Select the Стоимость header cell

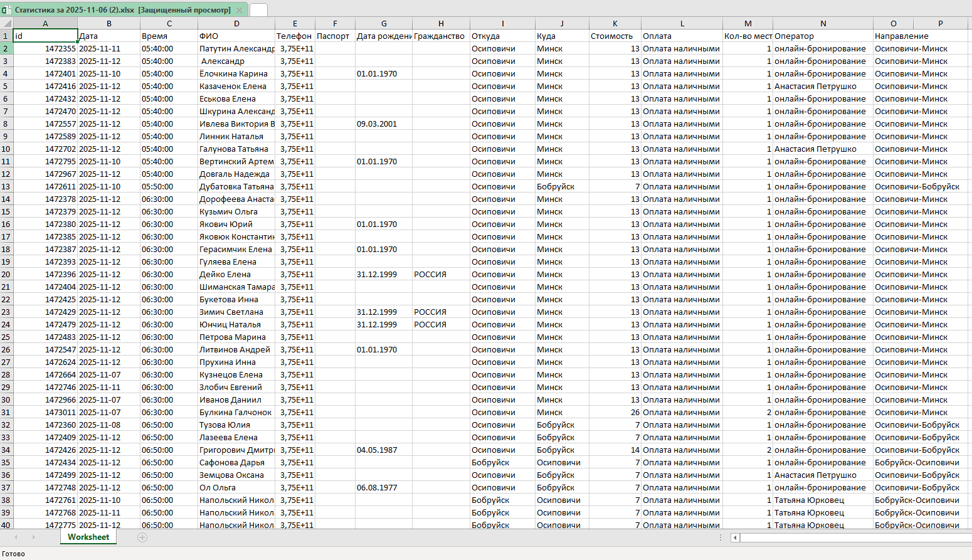coord(615,36)
